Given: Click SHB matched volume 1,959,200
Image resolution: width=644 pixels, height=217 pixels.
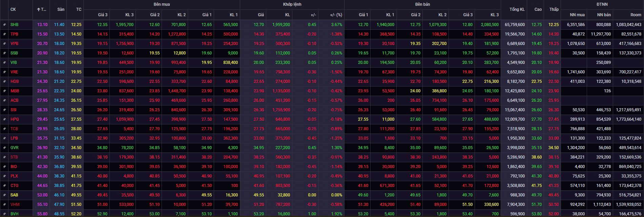Looking at the screenshot, I should 281,25.
